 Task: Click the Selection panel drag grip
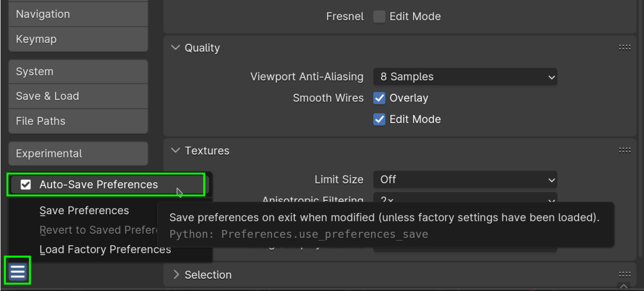coord(625,275)
